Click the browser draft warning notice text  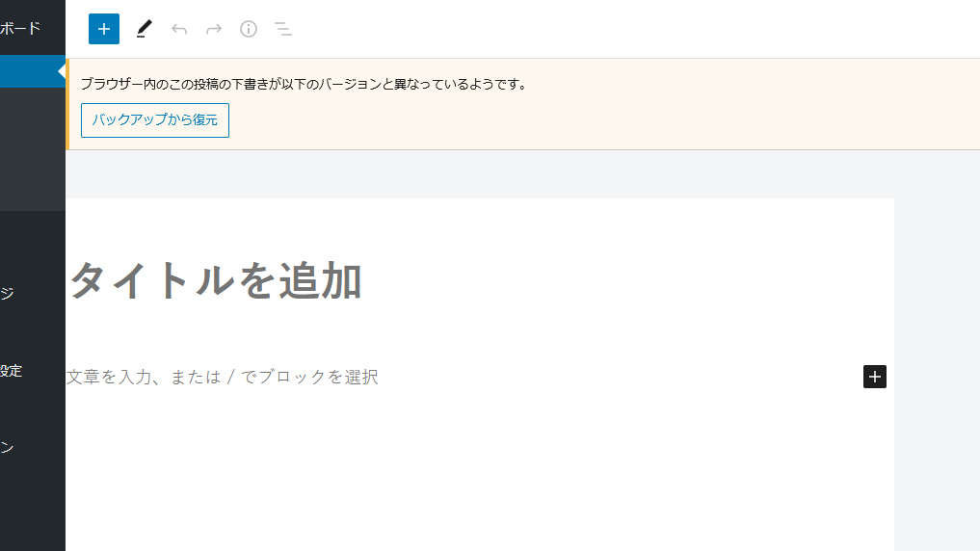304,84
